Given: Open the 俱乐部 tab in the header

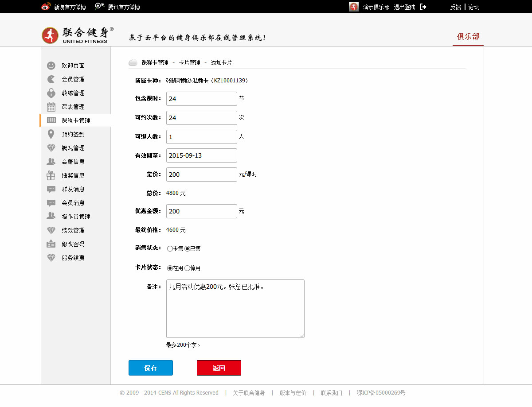Looking at the screenshot, I should click(x=468, y=37).
